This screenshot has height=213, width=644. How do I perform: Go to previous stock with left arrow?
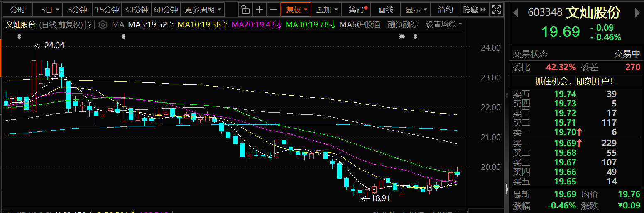pos(516,13)
